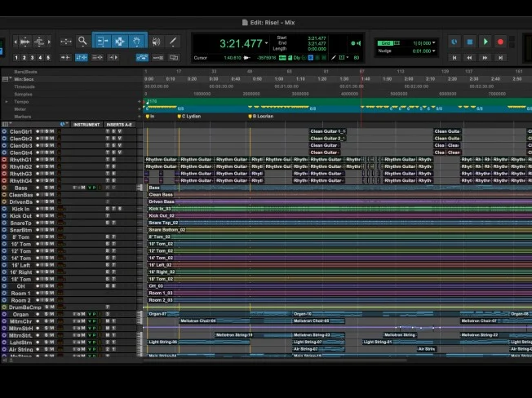Select the Trim tool
The height and width of the screenshot is (398, 532).
pos(102,42)
